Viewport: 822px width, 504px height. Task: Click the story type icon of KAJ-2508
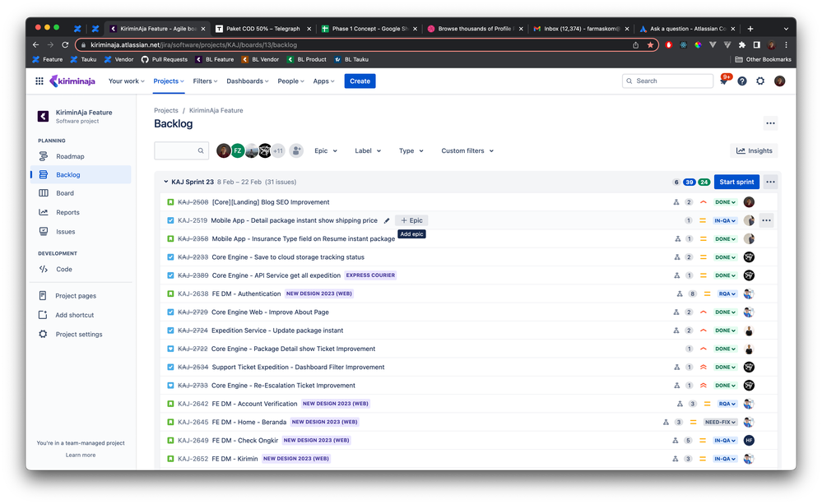click(170, 202)
